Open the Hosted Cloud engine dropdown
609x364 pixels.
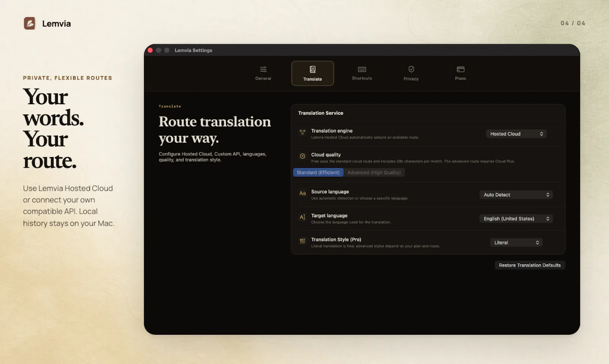point(516,134)
